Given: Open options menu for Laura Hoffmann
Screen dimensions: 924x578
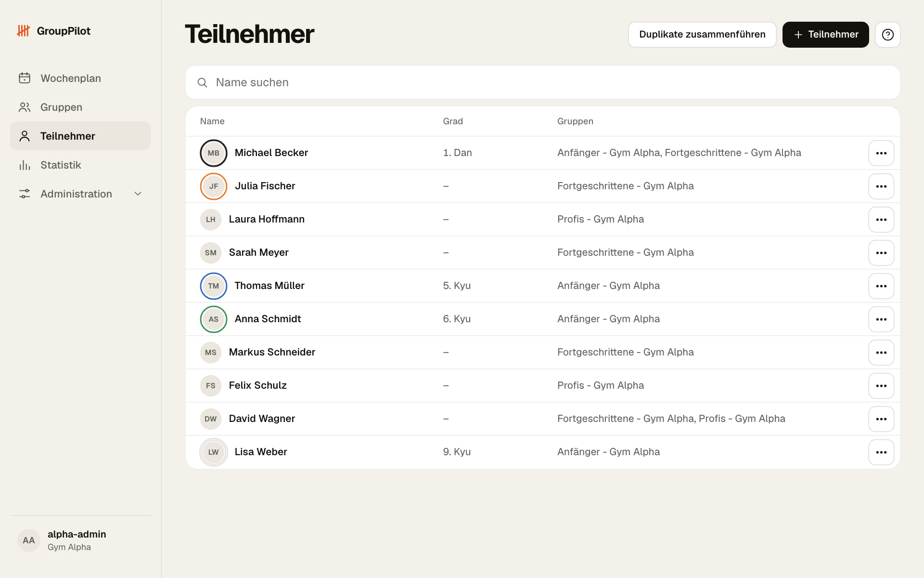Looking at the screenshot, I should click(881, 220).
